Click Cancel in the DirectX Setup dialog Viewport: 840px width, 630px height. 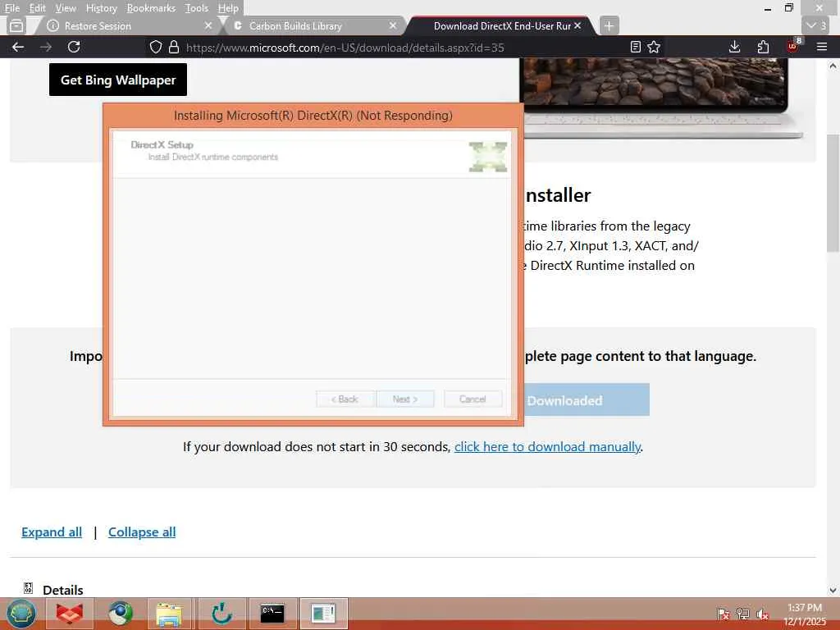click(472, 399)
